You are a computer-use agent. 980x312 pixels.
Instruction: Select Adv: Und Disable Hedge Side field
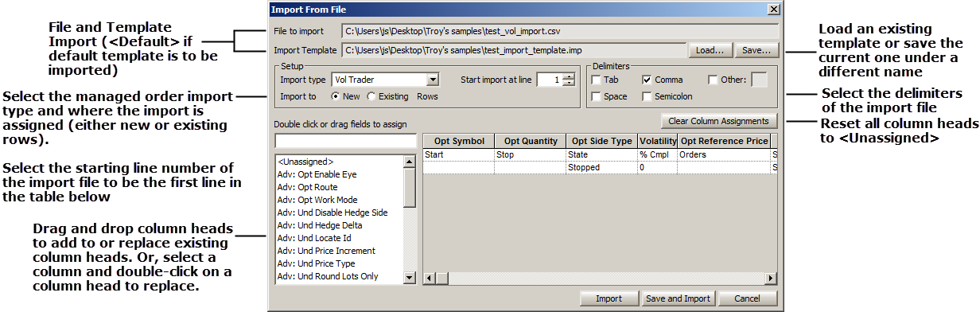pos(340,213)
